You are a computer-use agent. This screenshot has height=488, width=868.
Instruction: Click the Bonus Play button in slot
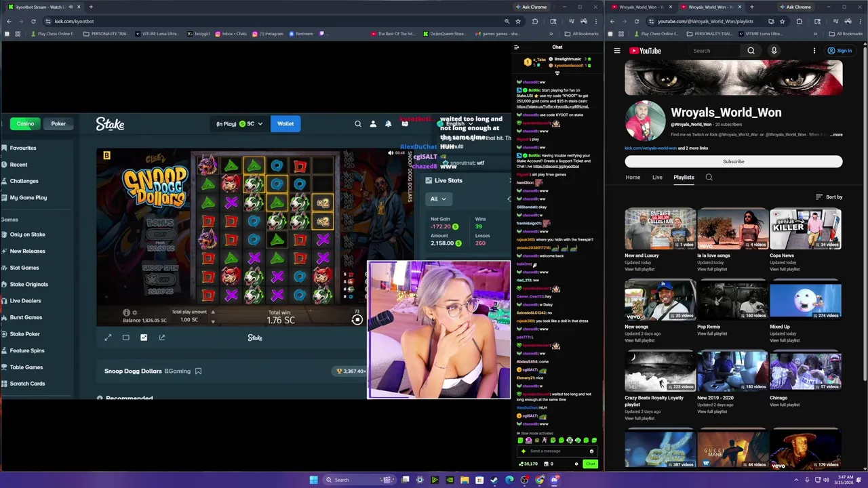(160, 235)
